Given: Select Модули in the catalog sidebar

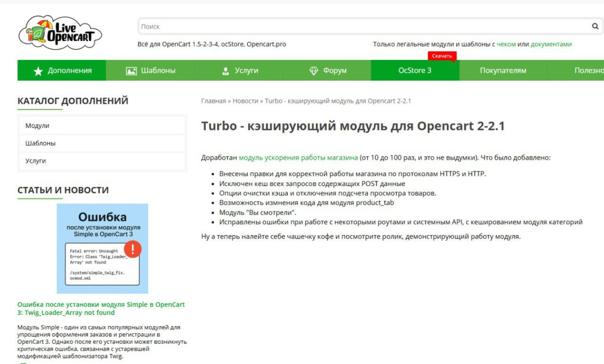Looking at the screenshot, I should click(x=37, y=126).
